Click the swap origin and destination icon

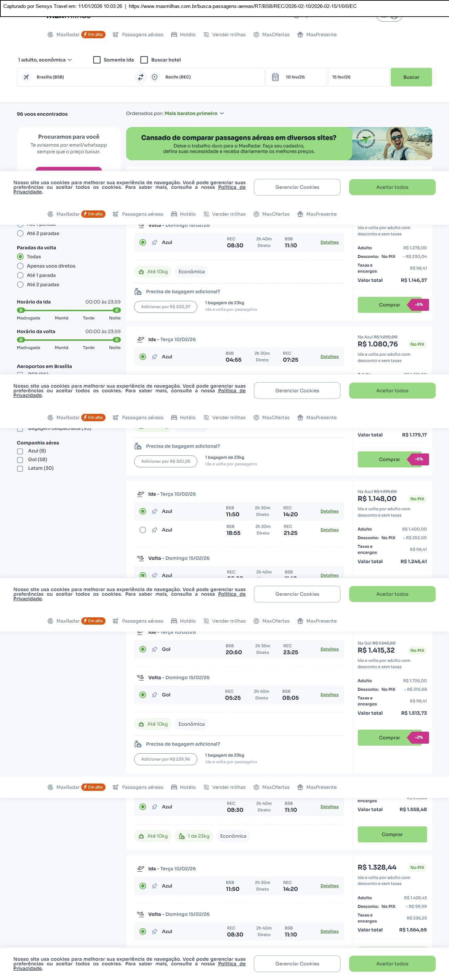[x=140, y=77]
